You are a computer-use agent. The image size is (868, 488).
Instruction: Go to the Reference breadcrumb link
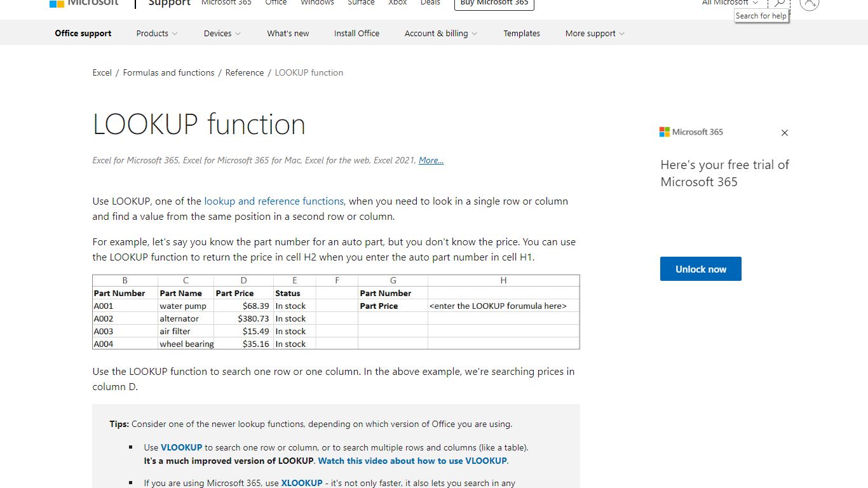(x=245, y=73)
